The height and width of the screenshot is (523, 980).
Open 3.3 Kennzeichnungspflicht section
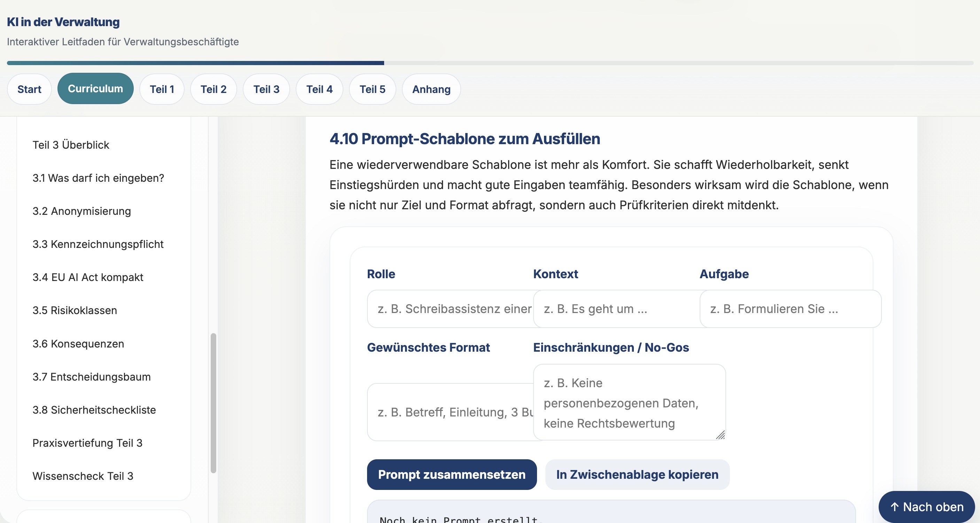[98, 244]
